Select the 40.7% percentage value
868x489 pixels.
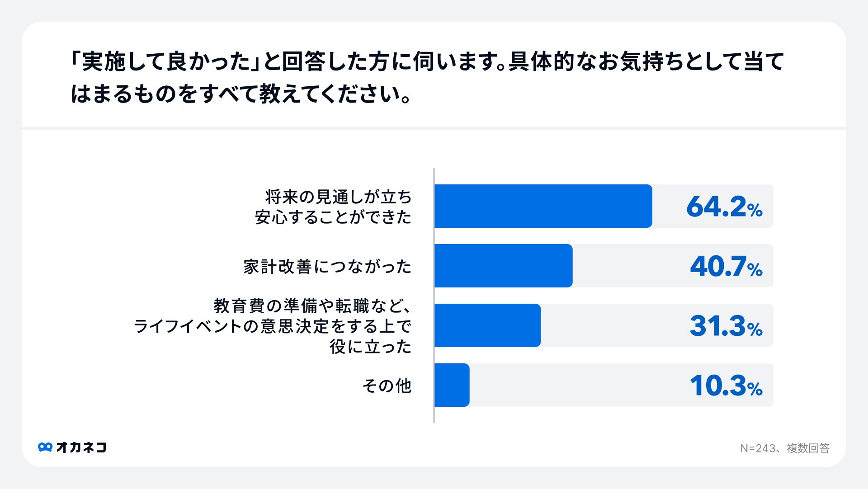click(726, 266)
